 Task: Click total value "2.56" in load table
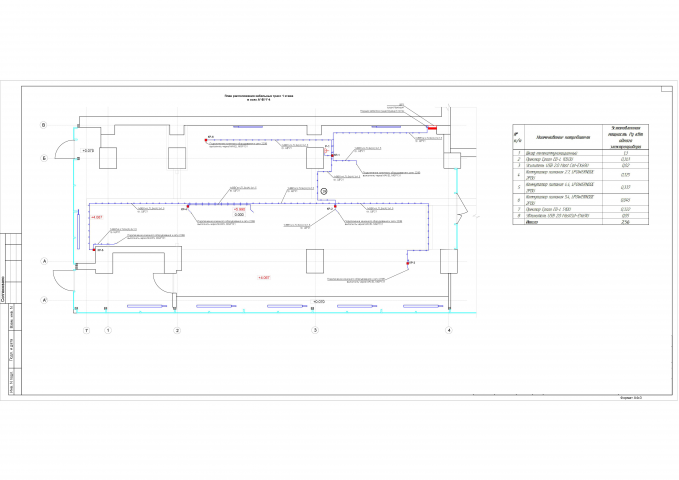pos(625,222)
